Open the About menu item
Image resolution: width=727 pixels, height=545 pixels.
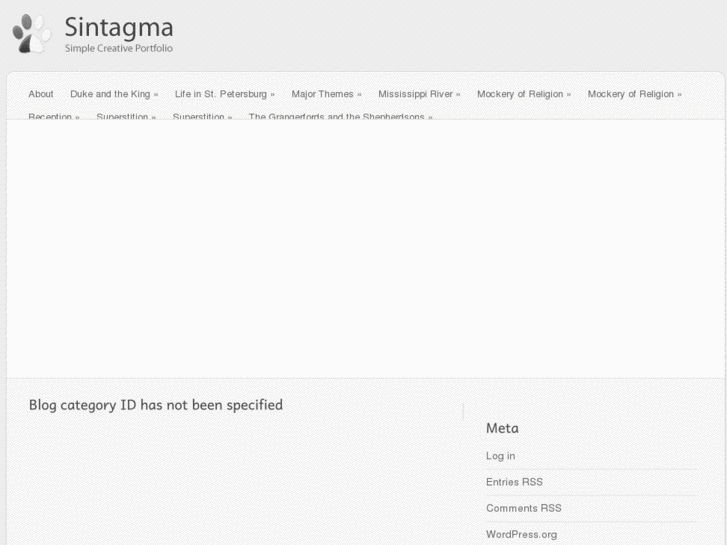point(41,94)
